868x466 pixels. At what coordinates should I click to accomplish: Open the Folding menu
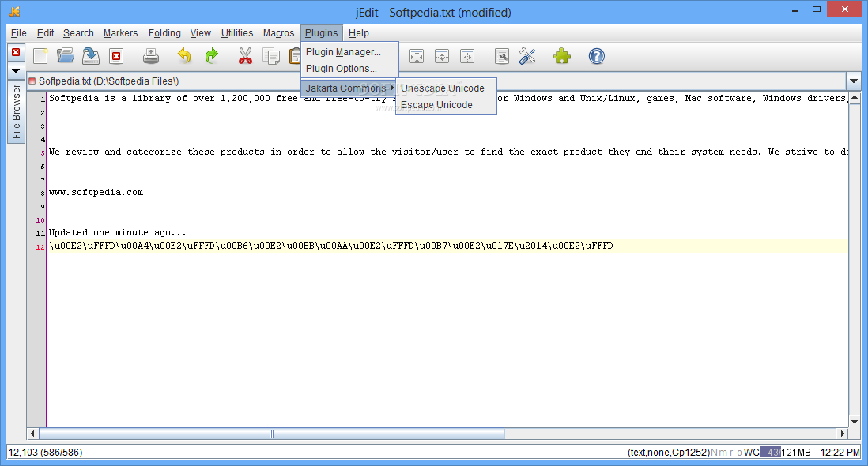(x=164, y=33)
